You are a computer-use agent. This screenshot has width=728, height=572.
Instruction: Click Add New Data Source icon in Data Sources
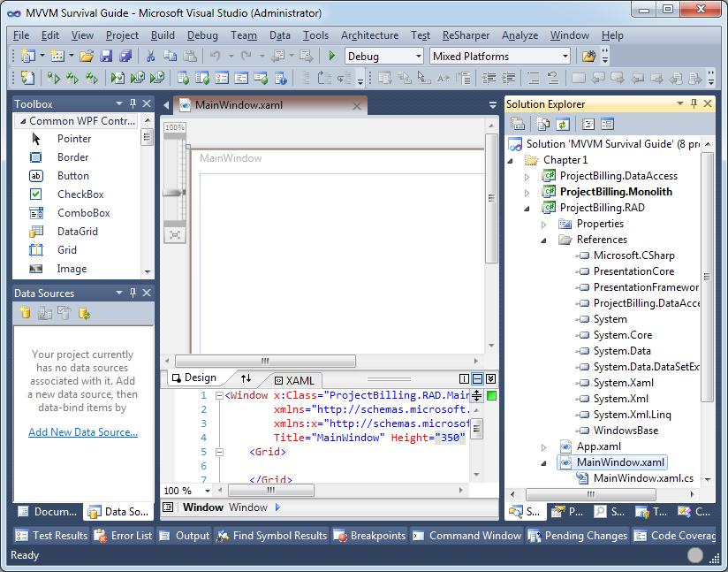25,313
